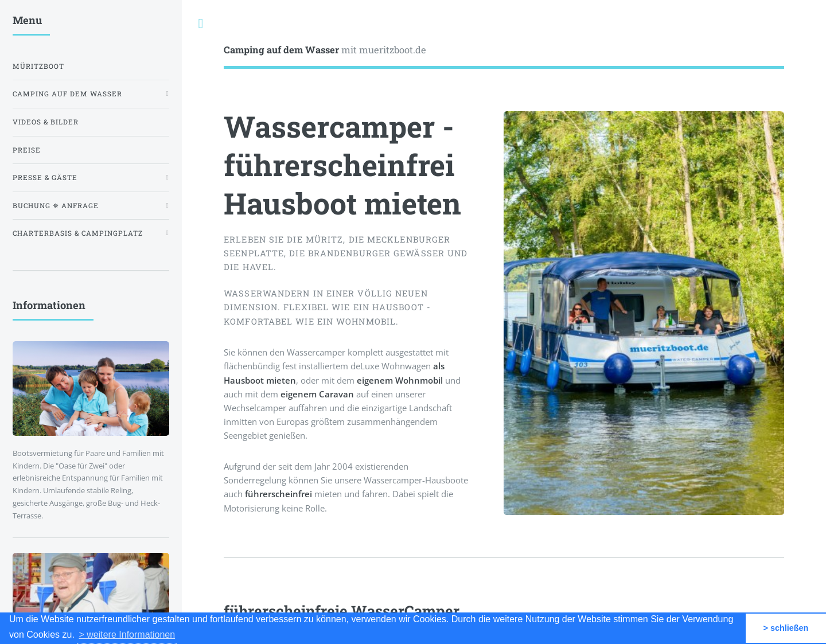826x644 pixels.
Task: Follow the 'weitere Informationen' cookie link
Action: [x=127, y=635]
